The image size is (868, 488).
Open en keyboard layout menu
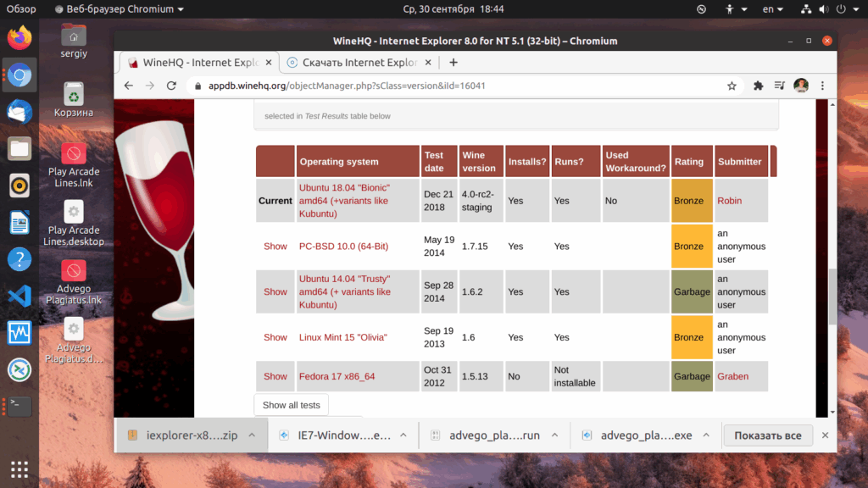(x=773, y=8)
